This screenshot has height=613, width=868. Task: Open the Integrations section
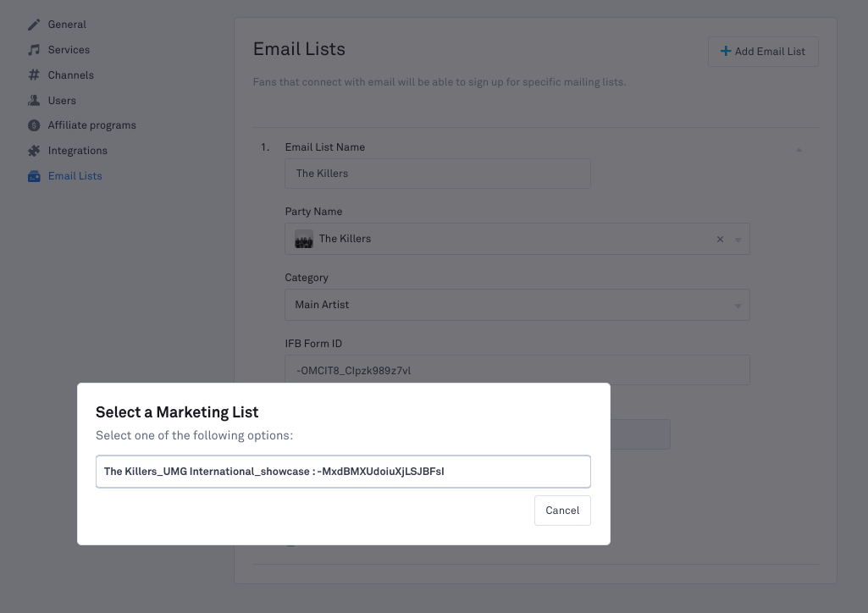(x=78, y=151)
